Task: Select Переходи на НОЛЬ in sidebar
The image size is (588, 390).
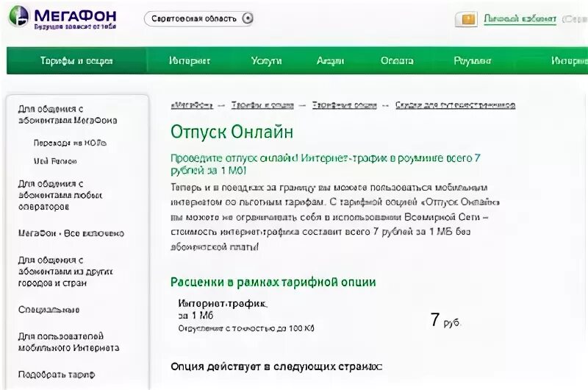Action: point(70,143)
